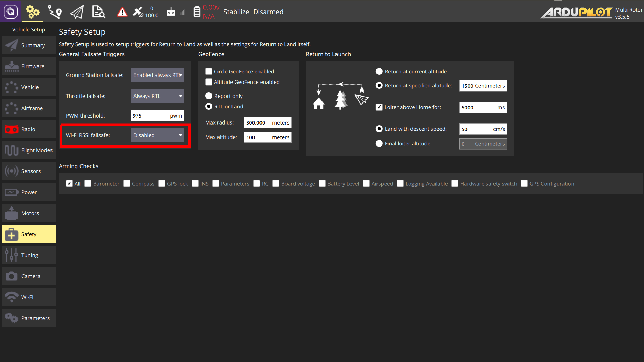Toggle the Hardware safety switch check

[x=455, y=184]
